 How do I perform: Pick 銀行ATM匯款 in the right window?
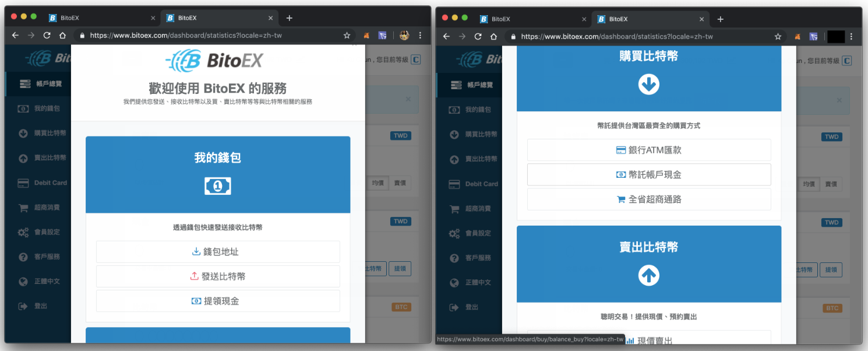pyautogui.click(x=649, y=150)
